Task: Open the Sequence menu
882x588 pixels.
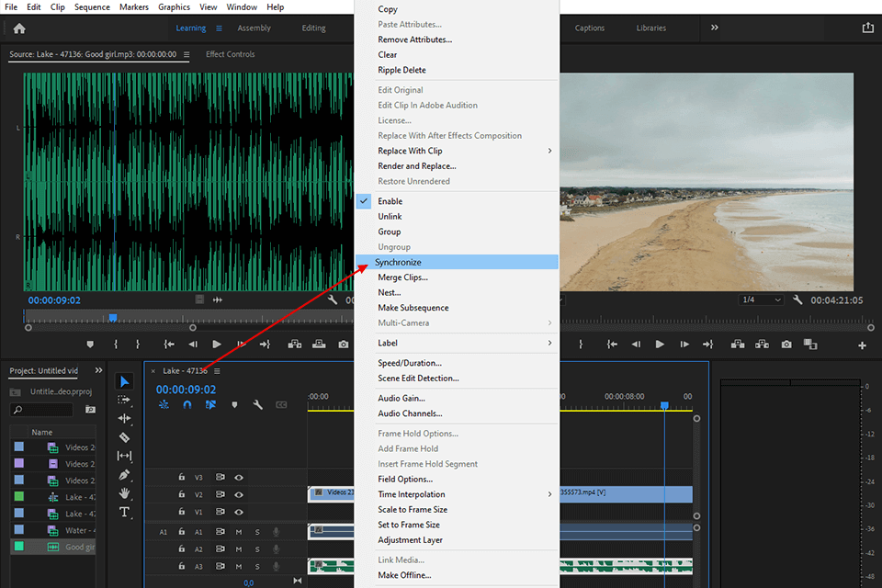Action: (x=92, y=6)
